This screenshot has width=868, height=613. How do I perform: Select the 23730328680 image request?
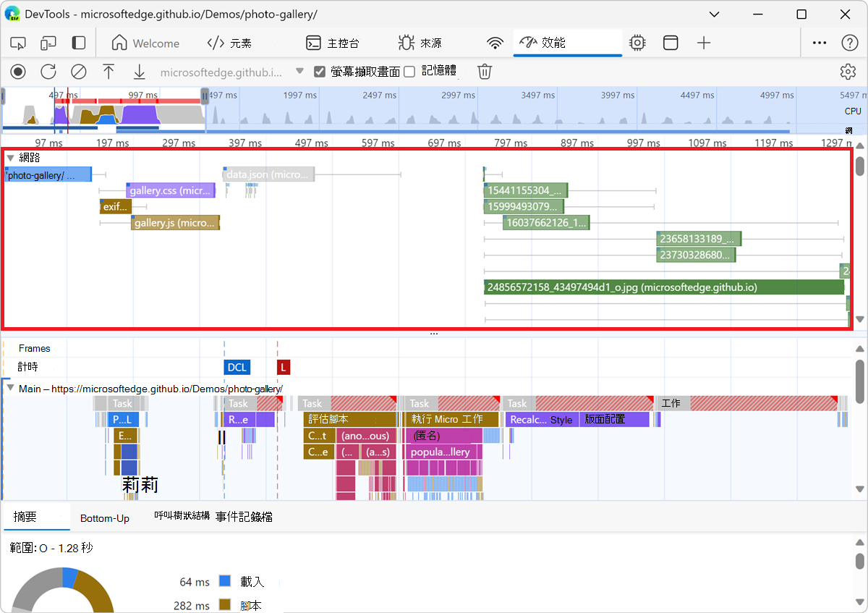696,255
